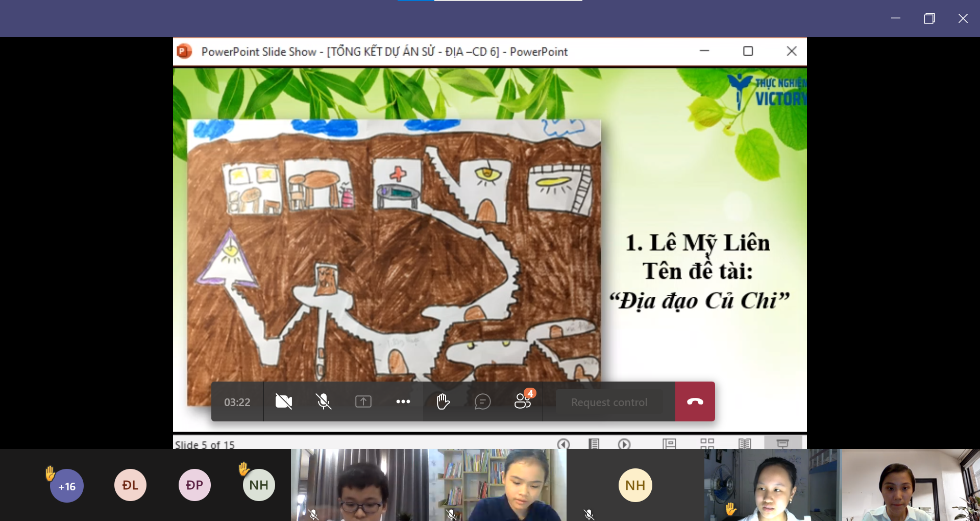Expand the +16 more participants avatar
Screen dimensions: 980x521
click(x=67, y=486)
